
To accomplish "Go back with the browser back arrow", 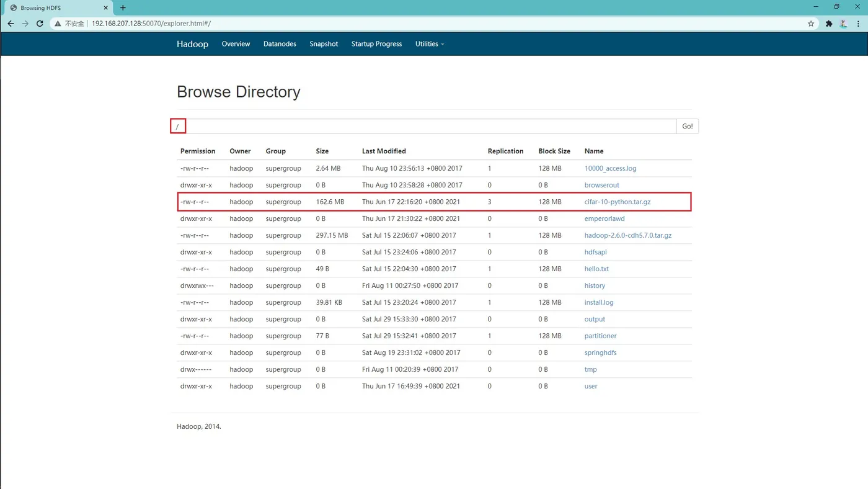I will [x=11, y=24].
